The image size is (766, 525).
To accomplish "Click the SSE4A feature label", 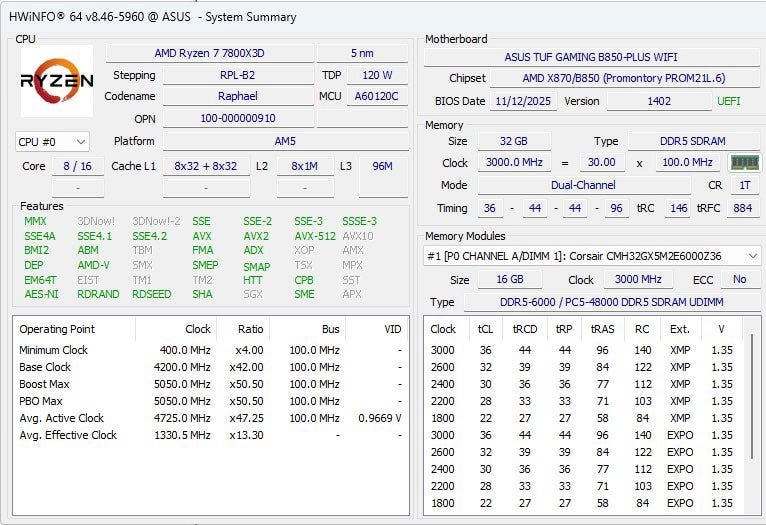I will tap(40, 236).
